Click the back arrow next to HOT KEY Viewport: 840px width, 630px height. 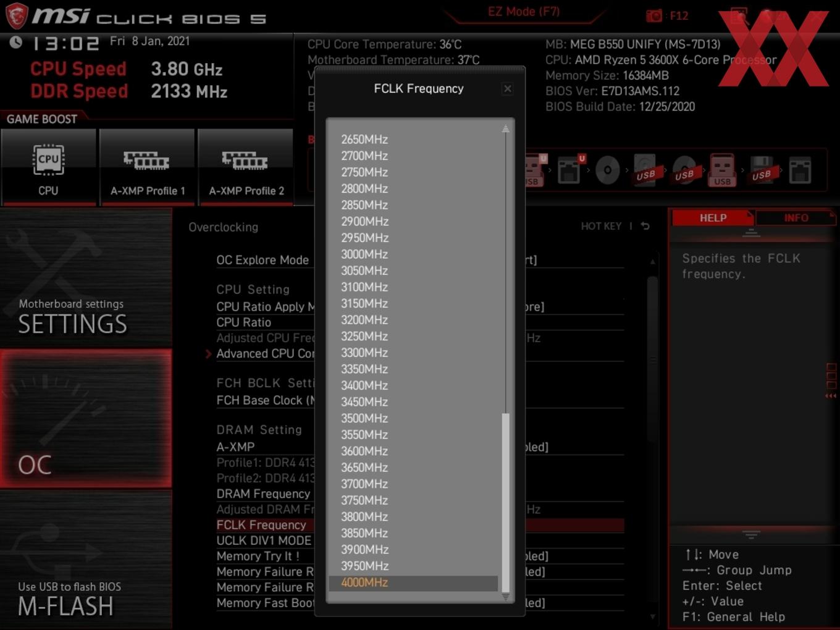645,226
